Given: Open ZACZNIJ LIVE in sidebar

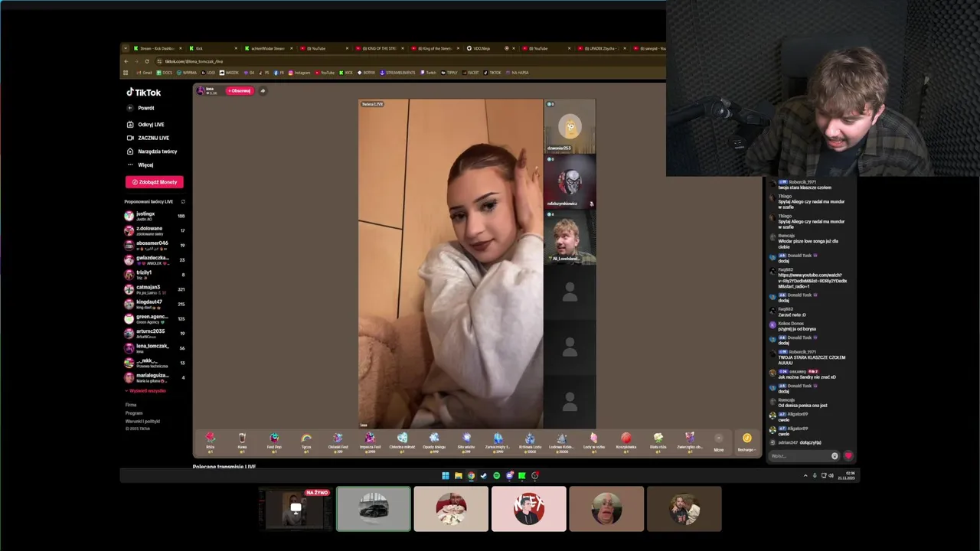Looking at the screenshot, I should 148,138.
